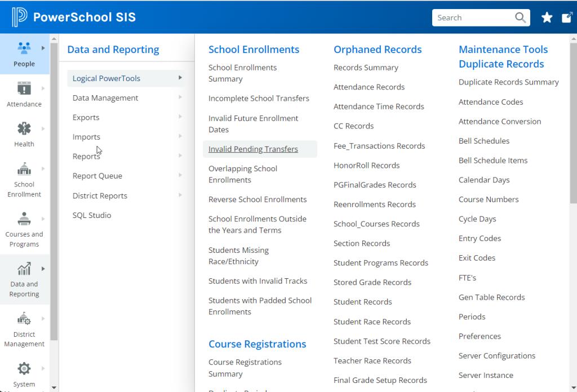Click the left sidebar scrollbar up arrow
The height and width of the screenshot is (392, 577).
[x=54, y=38]
